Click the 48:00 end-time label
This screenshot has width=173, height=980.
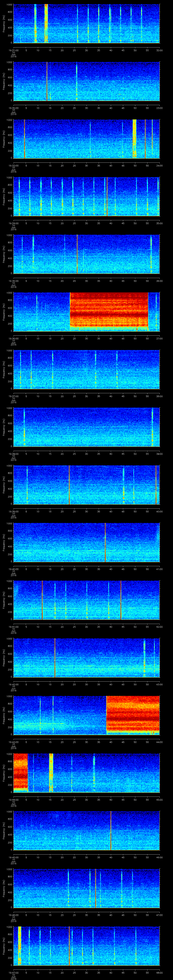(159, 972)
